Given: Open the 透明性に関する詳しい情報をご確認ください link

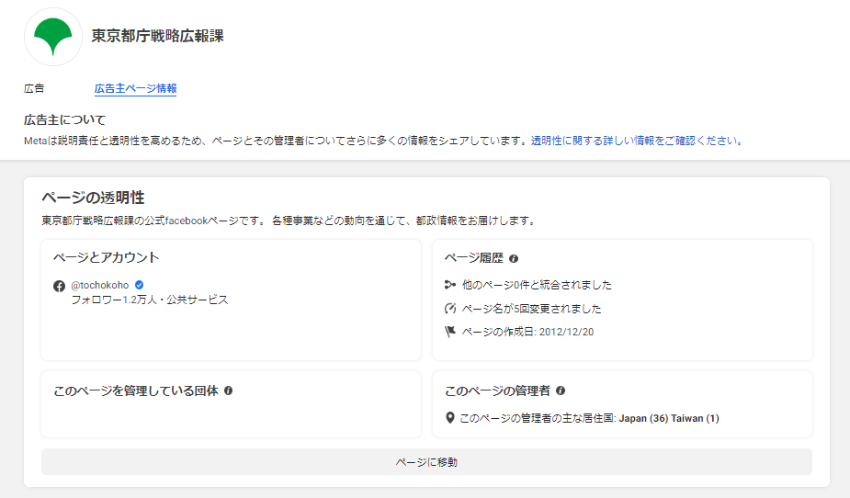Looking at the screenshot, I should (637, 141).
